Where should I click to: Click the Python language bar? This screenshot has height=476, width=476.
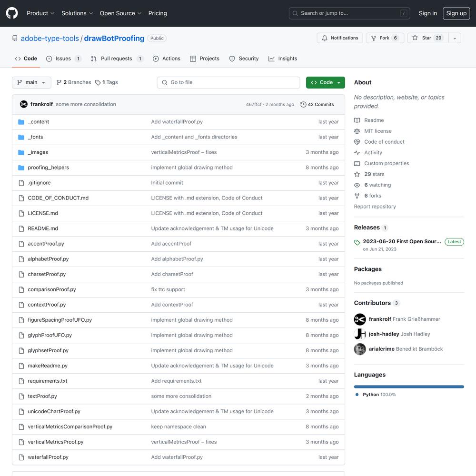point(409,387)
